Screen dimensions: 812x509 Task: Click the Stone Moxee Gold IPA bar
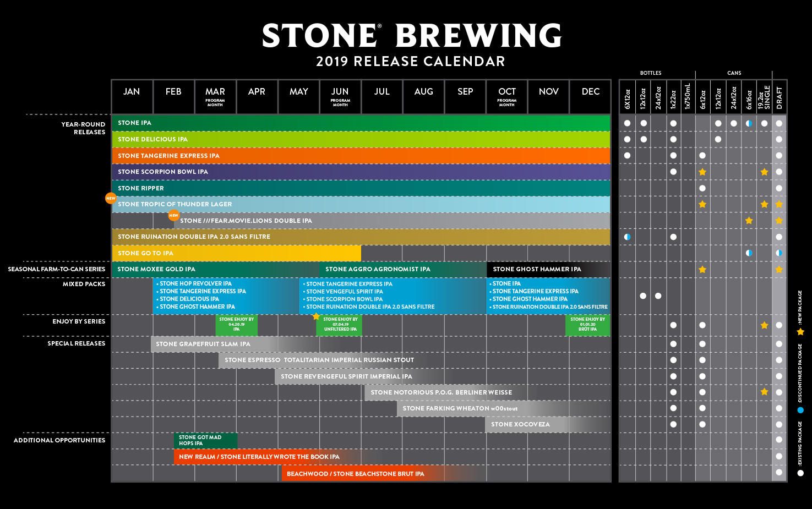tap(215, 269)
